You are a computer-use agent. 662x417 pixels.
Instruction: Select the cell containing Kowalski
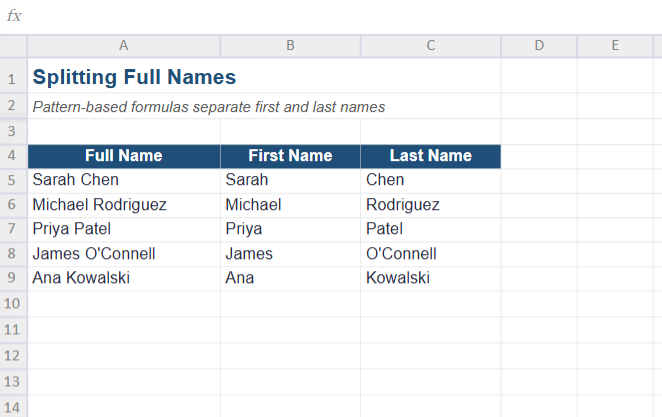(x=431, y=278)
